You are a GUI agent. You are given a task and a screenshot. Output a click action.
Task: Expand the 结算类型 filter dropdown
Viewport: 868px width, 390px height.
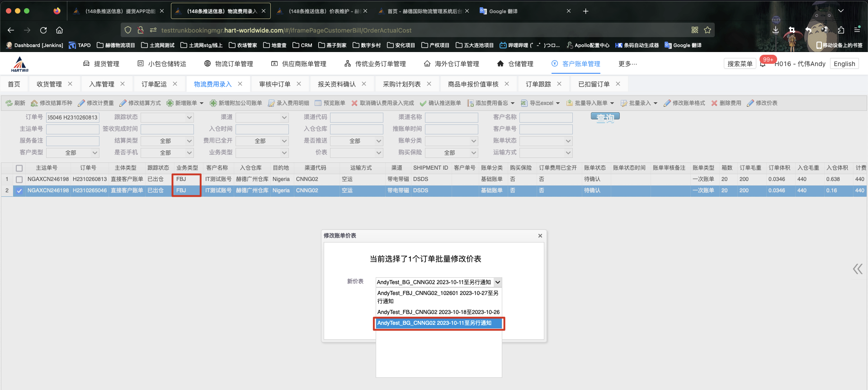[x=167, y=141]
